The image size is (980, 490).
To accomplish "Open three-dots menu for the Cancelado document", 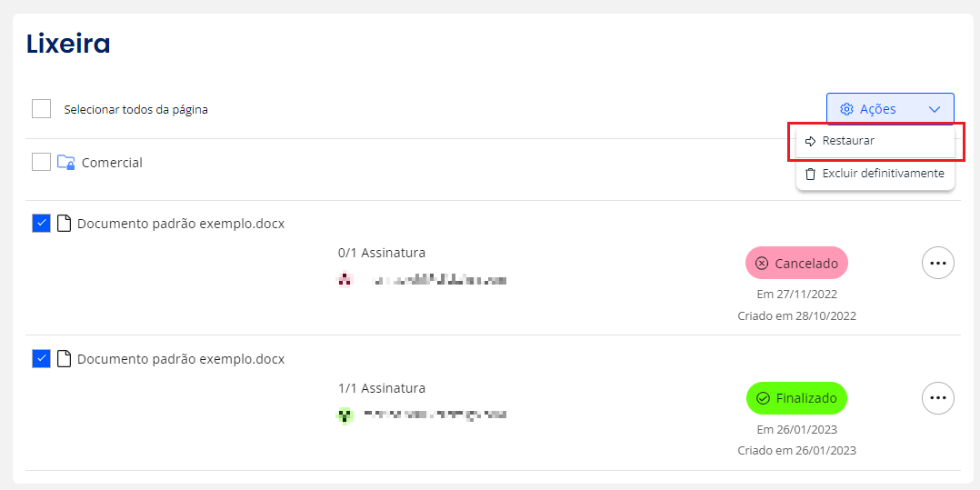I will (938, 263).
